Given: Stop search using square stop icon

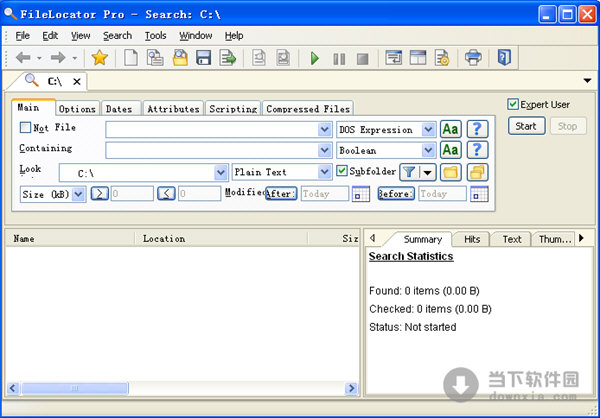Looking at the screenshot, I should tap(362, 59).
